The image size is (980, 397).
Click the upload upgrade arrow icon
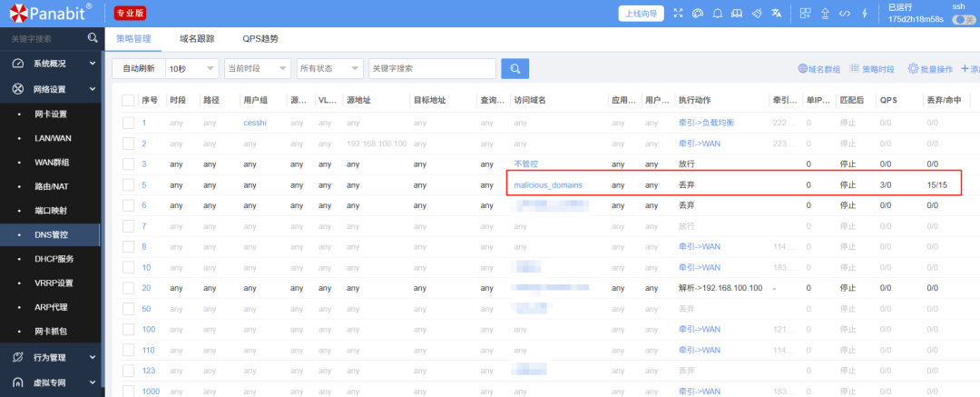(x=825, y=13)
